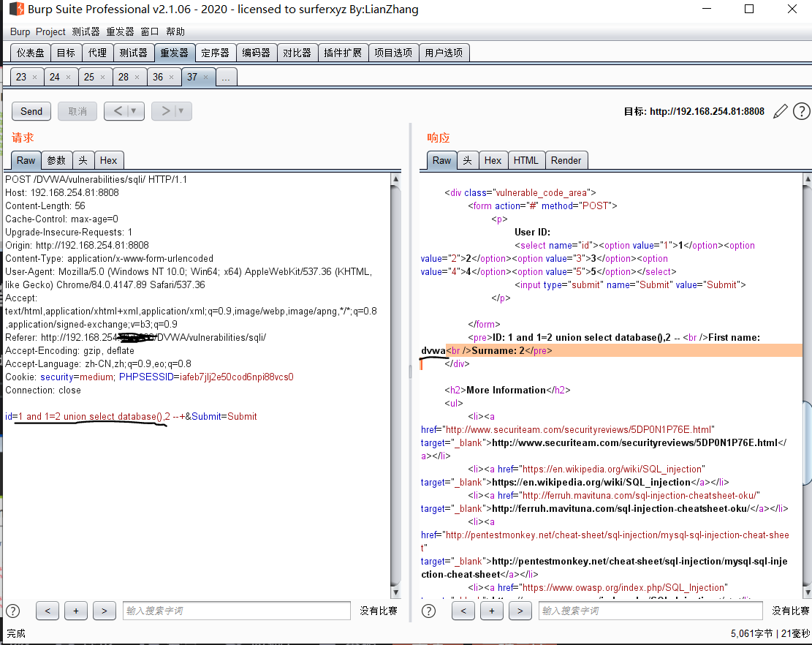This screenshot has height=645, width=812.
Task: Show response Render tab
Action: click(x=566, y=161)
